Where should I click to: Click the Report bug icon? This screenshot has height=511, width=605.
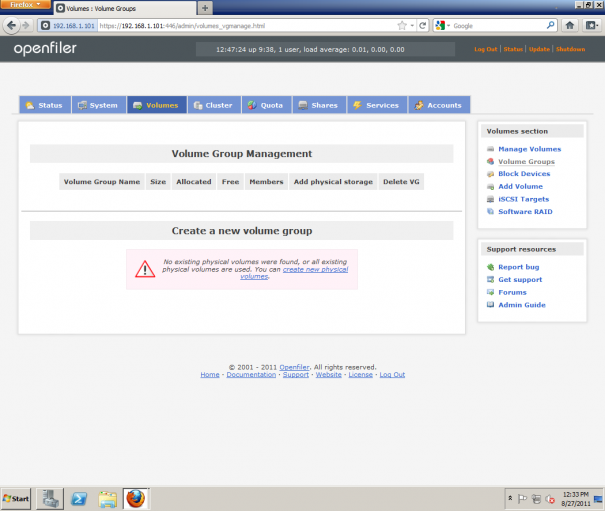pyautogui.click(x=490, y=267)
